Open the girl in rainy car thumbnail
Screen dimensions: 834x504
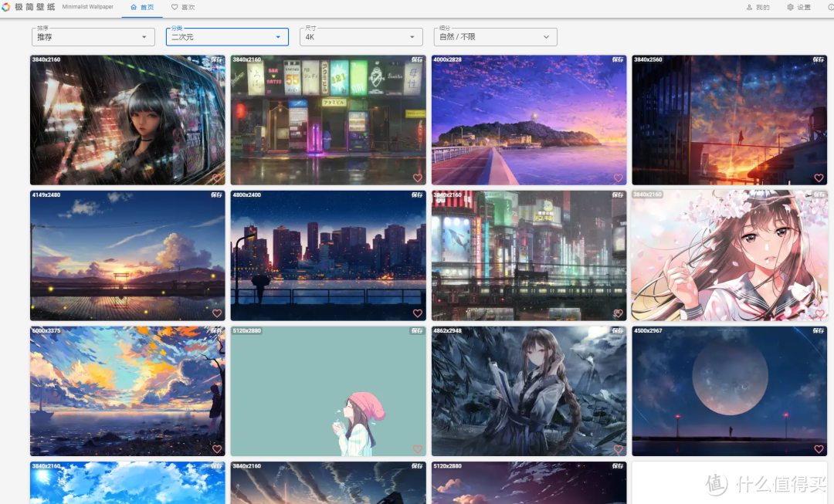coord(127,120)
